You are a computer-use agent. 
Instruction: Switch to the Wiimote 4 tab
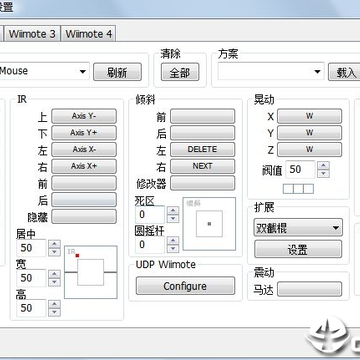pos(88,34)
